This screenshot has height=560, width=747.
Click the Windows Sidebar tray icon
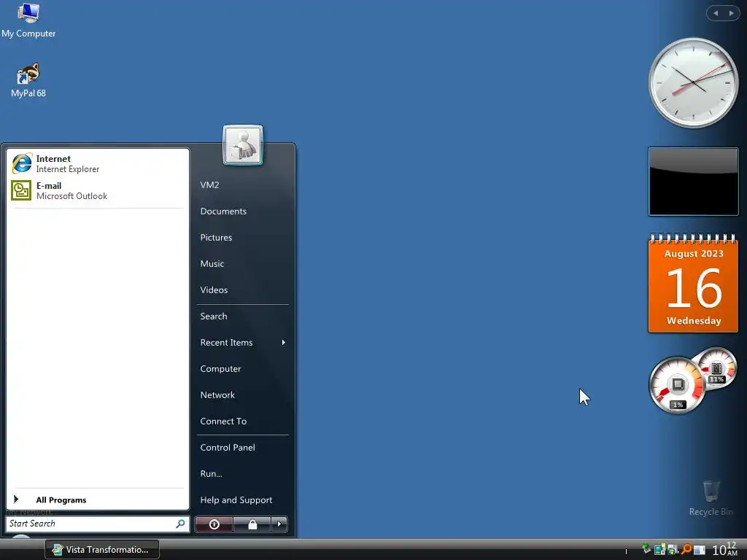pyautogui.click(x=700, y=550)
